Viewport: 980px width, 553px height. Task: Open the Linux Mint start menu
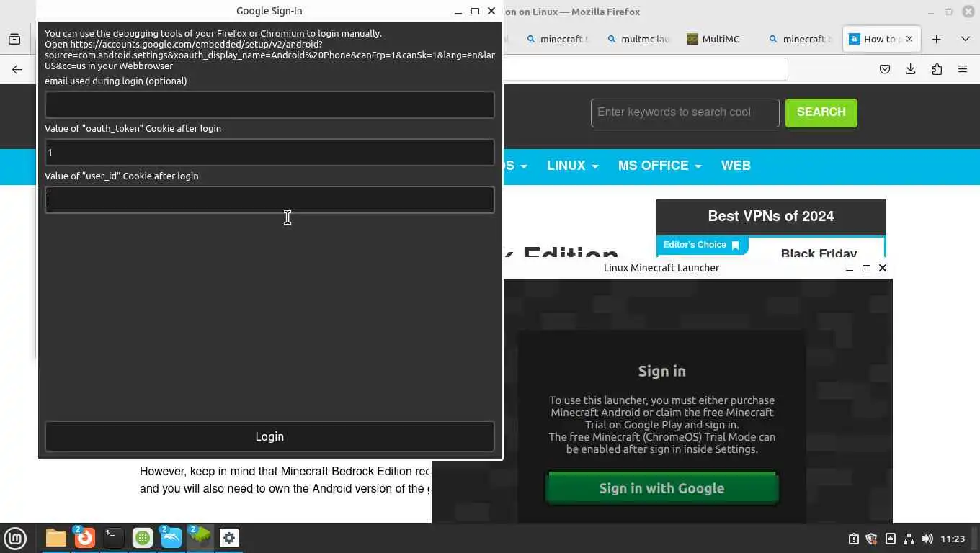pyautogui.click(x=15, y=538)
